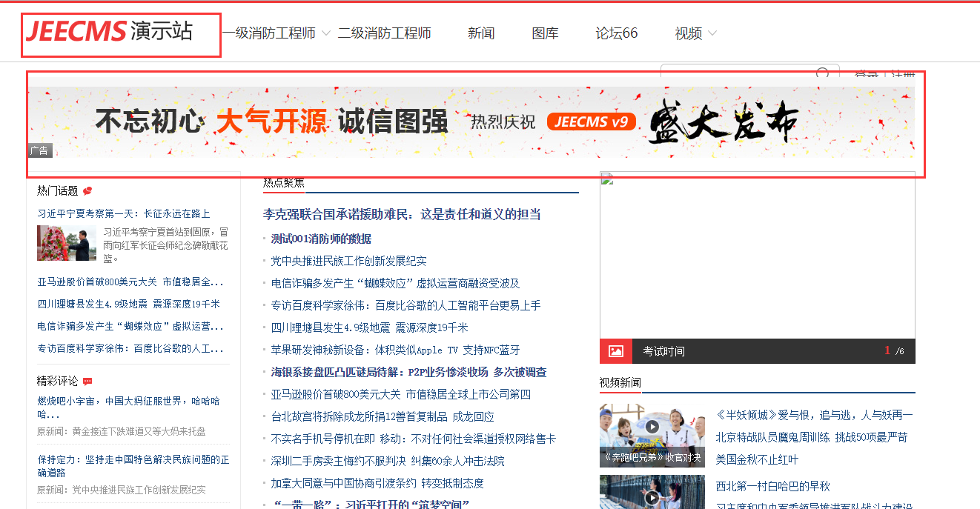Open the video 北京特战队员魔鬼周训练

812,437
